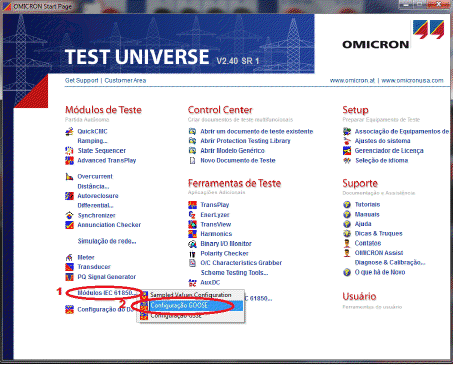This screenshot has height=365, width=453.
Task: Select Sampled Values Configuration menu entry
Action: (x=191, y=295)
